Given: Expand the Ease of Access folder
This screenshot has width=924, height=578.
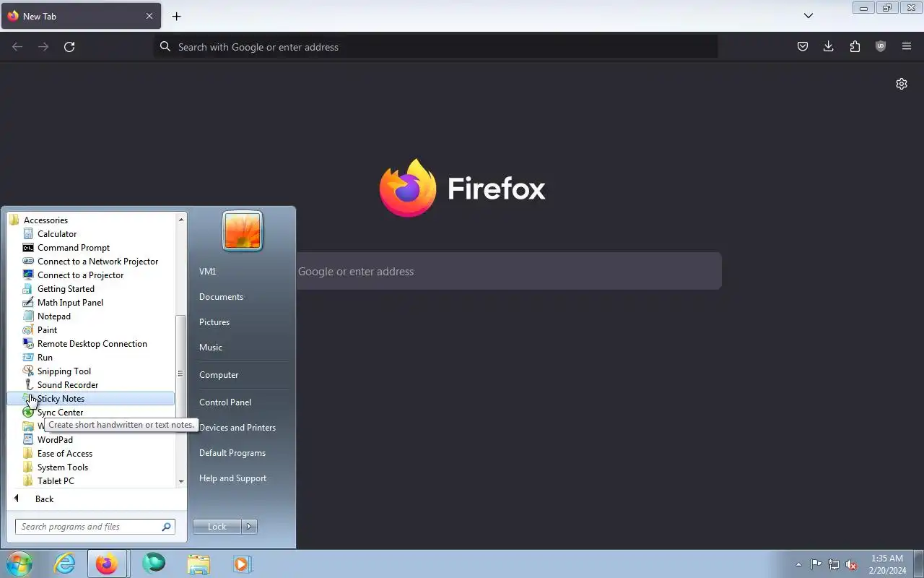Looking at the screenshot, I should 65,454.
